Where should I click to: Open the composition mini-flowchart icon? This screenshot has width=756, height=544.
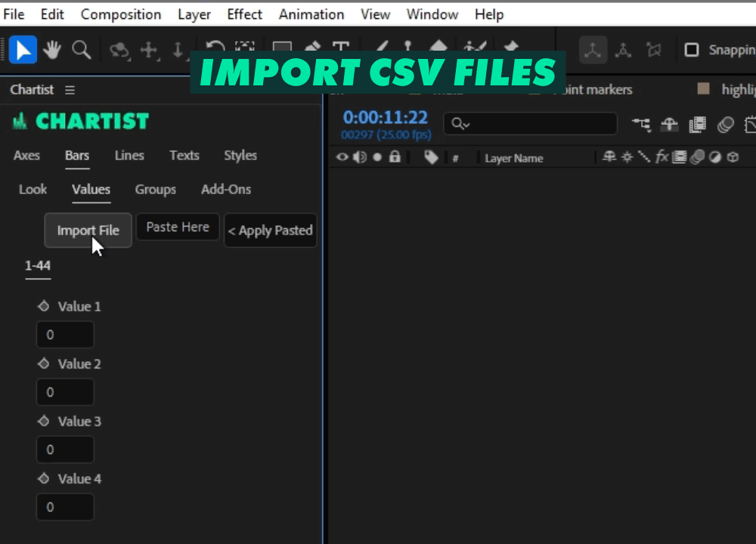click(x=641, y=125)
